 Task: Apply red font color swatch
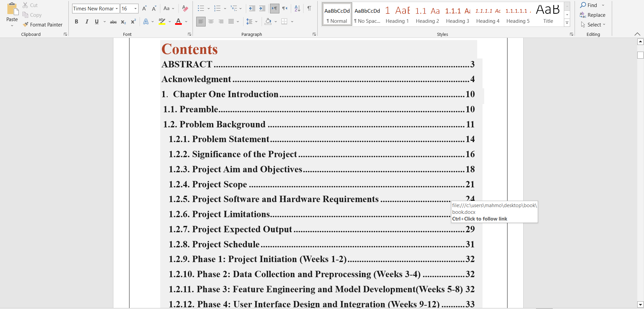(178, 22)
